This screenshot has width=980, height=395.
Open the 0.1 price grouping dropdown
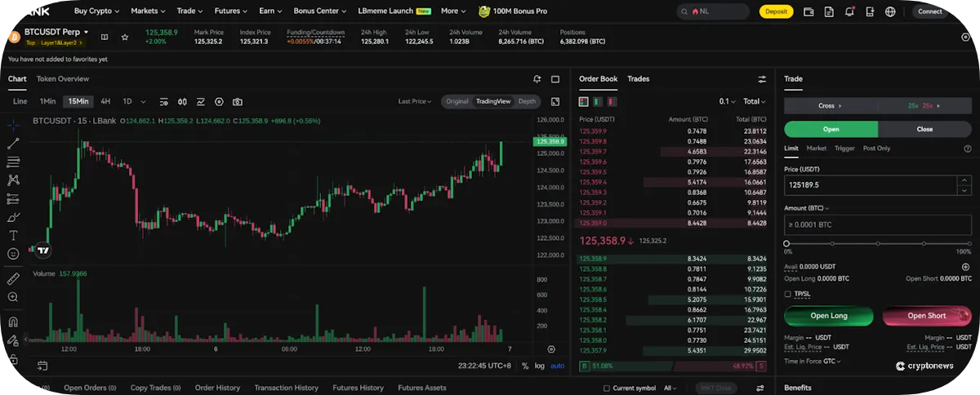[727, 102]
